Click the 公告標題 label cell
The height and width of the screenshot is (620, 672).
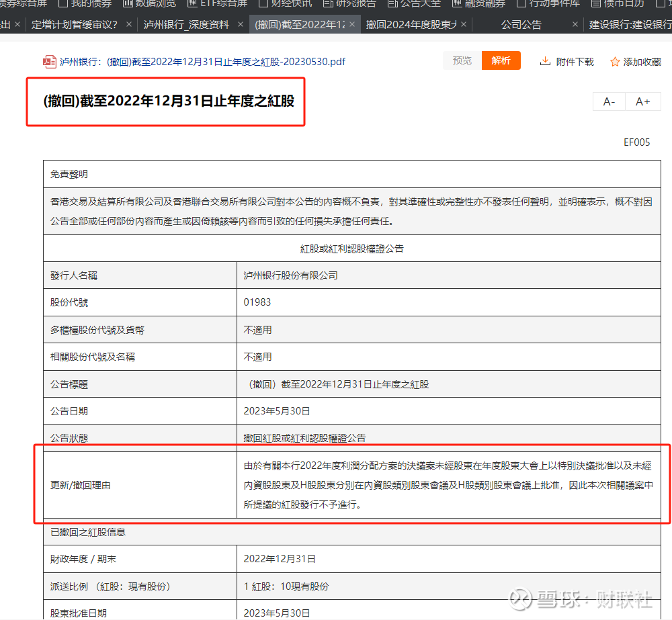click(x=140, y=384)
